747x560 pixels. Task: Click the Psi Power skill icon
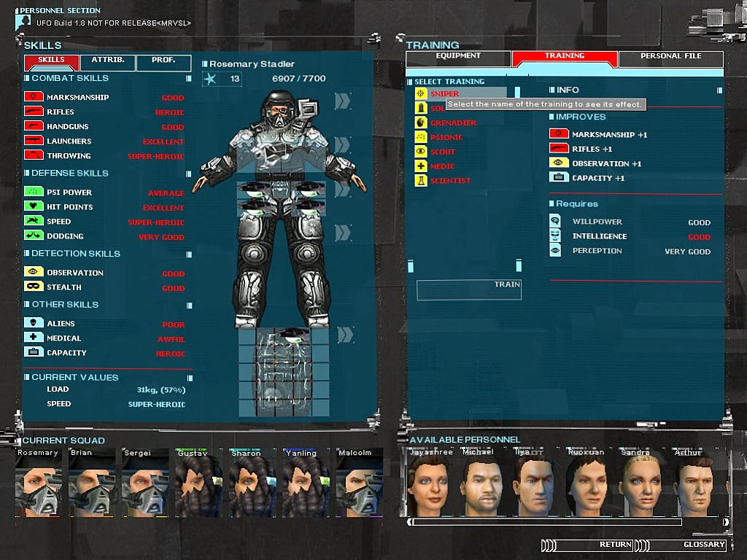click(x=34, y=192)
